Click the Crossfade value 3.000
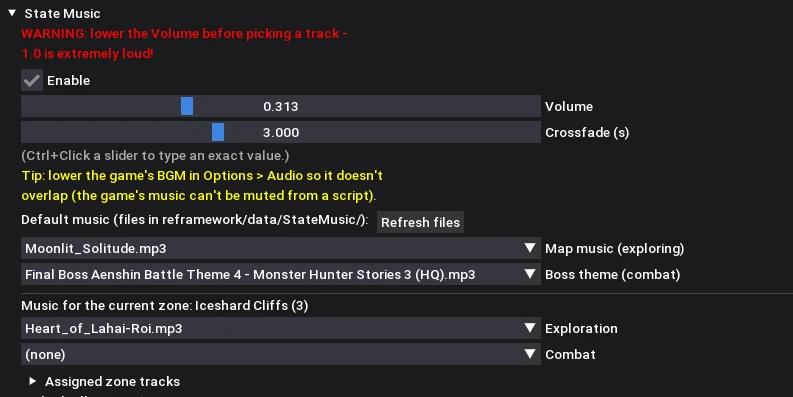Image resolution: width=793 pixels, height=397 pixels. (x=281, y=133)
